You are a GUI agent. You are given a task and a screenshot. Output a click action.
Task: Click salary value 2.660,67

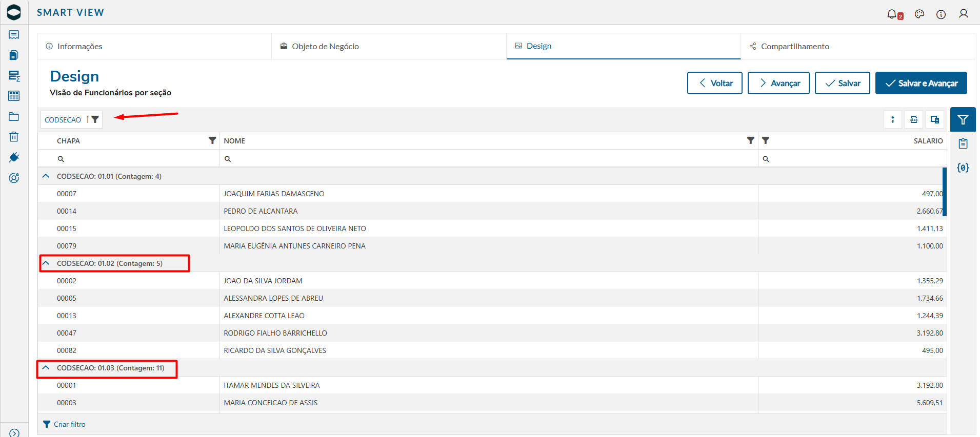click(930, 211)
